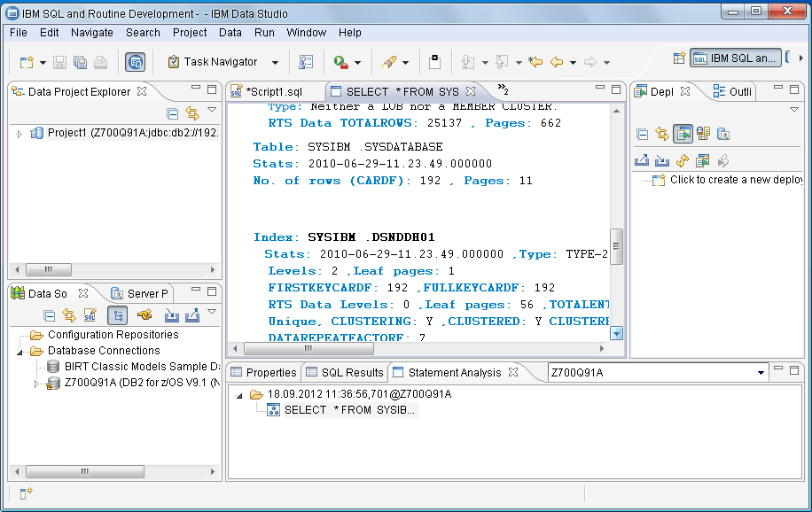812x512 pixels.
Task: Click New SQL Script icon in Data Source Explorer
Action: point(90,315)
